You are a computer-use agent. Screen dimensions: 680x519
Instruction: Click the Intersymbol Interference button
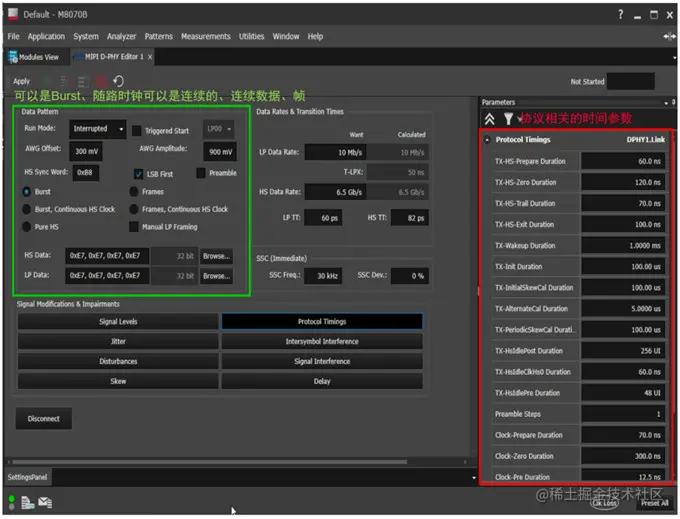click(x=322, y=341)
